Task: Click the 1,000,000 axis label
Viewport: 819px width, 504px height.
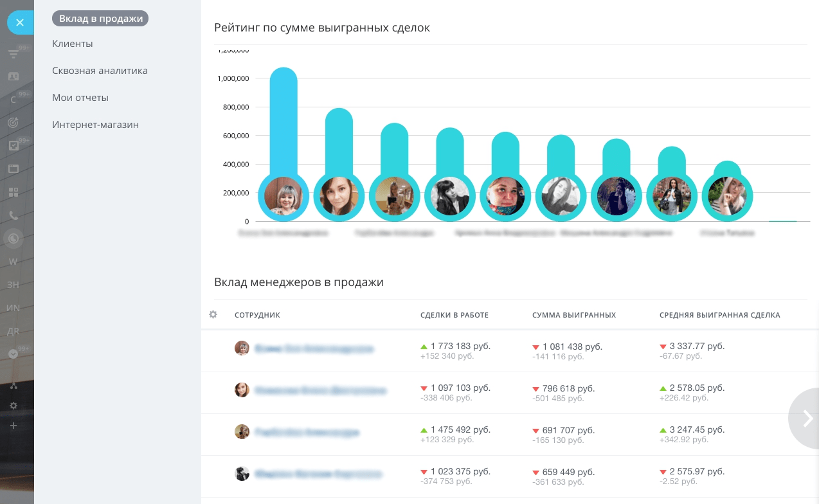Action: [x=233, y=78]
